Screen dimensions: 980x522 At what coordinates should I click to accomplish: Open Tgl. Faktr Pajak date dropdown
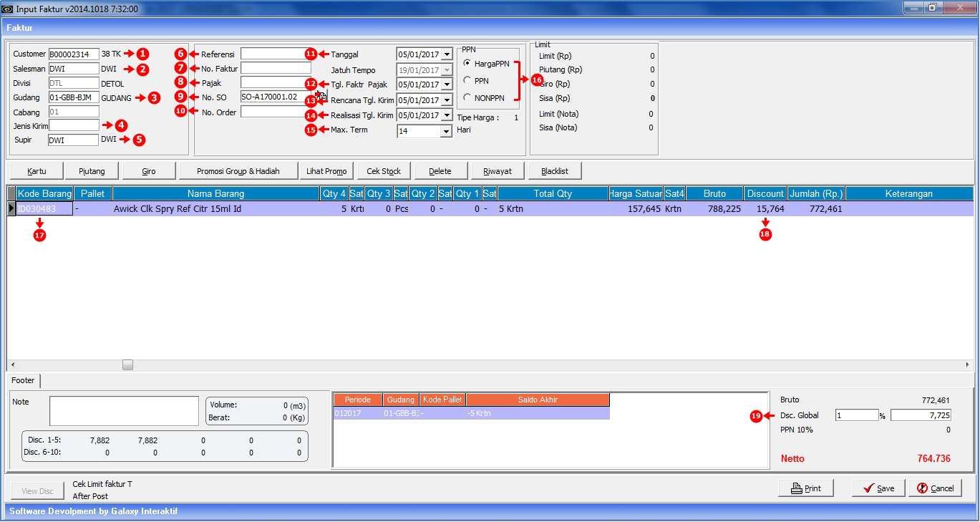[447, 85]
